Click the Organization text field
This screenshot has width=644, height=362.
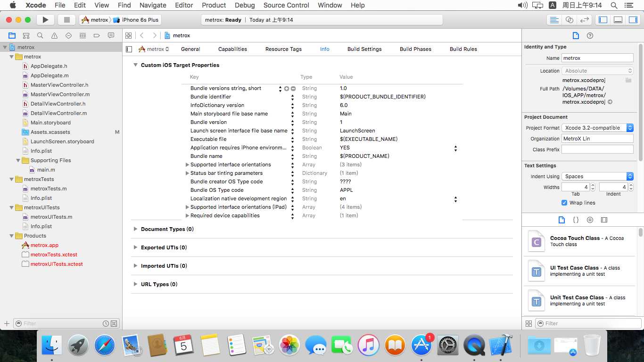point(597,139)
